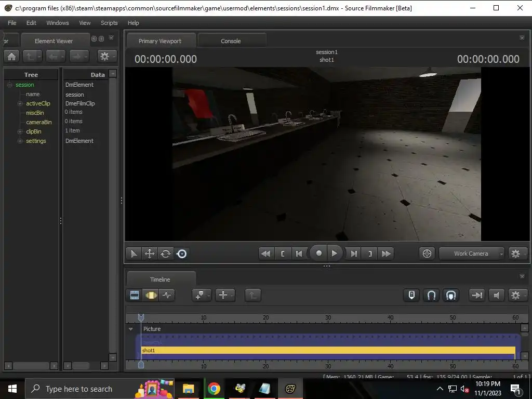Screen dimensions: 532x399
Task: Expand the activeClip tree node
Action: tap(20, 103)
